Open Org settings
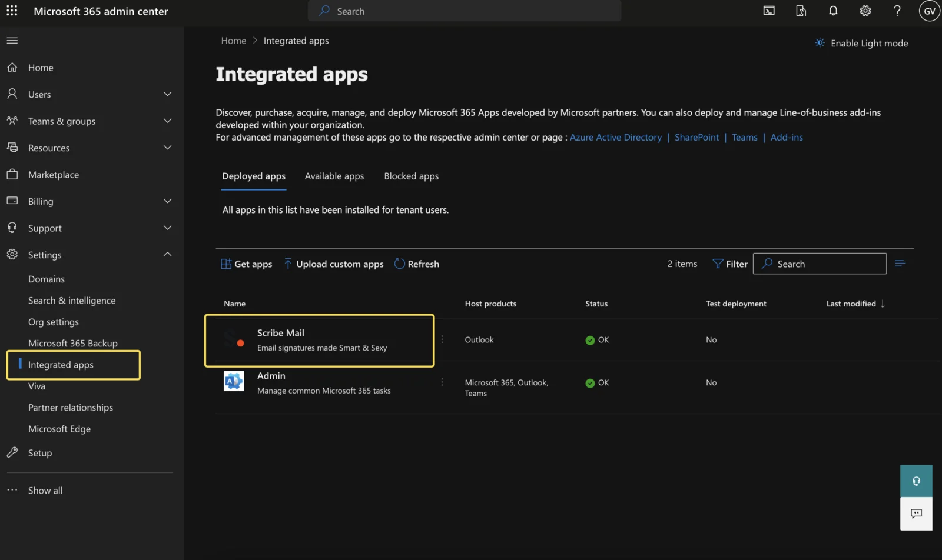 [x=54, y=322]
